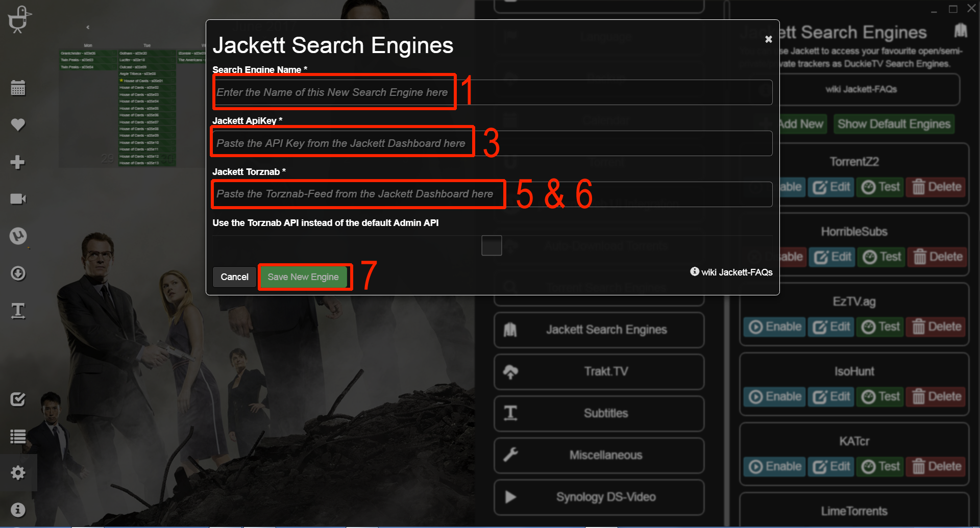
Task: Click the DuckieTV duck logo icon
Action: coord(19,19)
